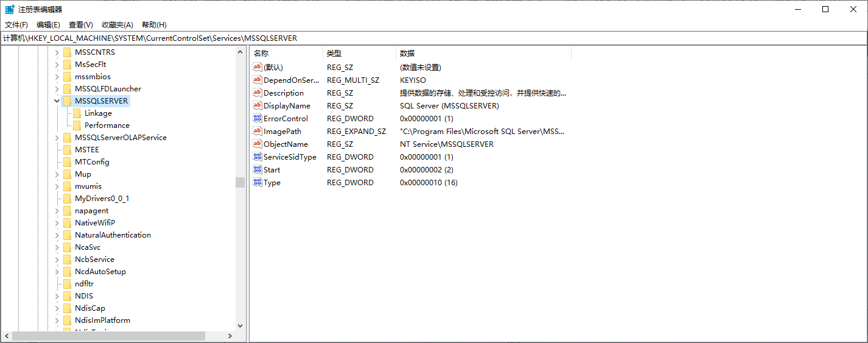The image size is (868, 343).
Task: Expand the MSSQLServerOLAPService key
Action: point(57,138)
